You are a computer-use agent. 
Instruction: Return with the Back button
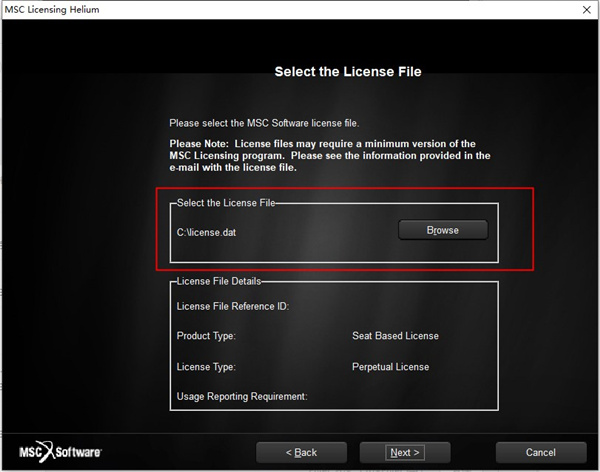tap(302, 452)
